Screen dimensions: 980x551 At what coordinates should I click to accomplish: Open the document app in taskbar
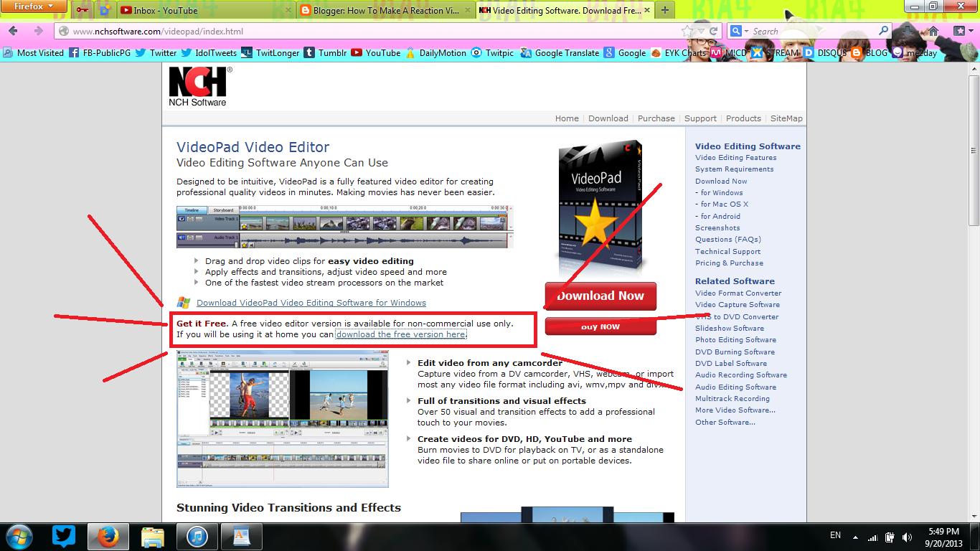[241, 536]
